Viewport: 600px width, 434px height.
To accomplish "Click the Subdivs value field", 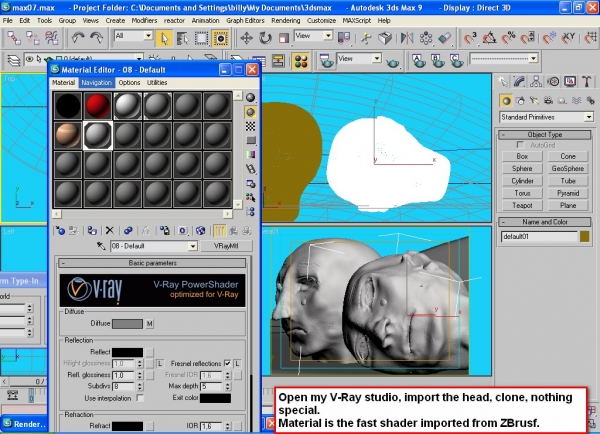I will click(123, 386).
